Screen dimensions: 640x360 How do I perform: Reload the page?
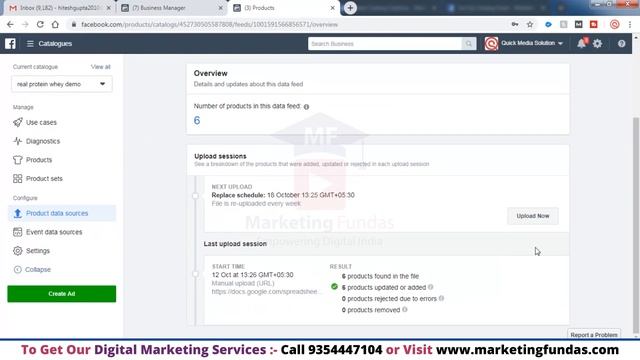(40, 24)
